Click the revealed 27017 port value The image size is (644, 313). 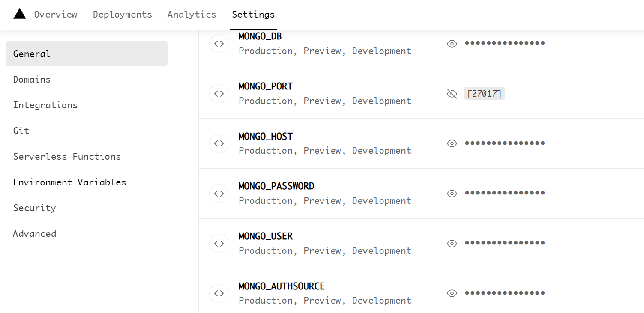(x=484, y=93)
